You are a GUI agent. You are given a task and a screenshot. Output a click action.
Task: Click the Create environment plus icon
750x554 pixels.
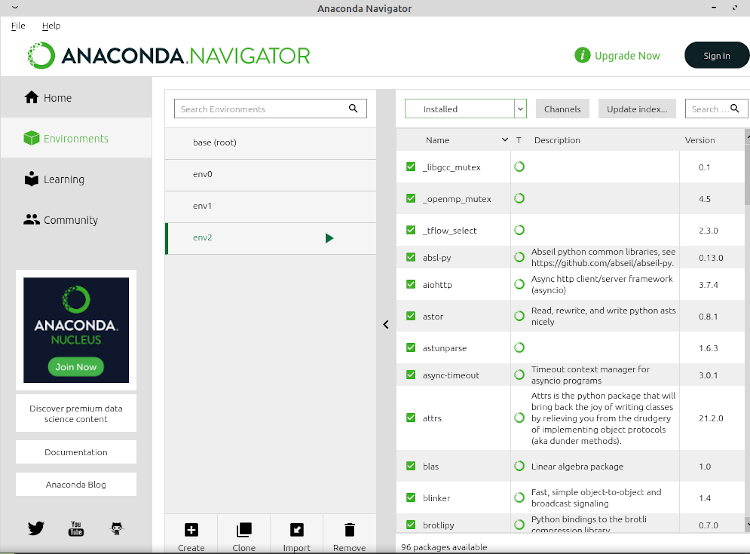pos(191,530)
